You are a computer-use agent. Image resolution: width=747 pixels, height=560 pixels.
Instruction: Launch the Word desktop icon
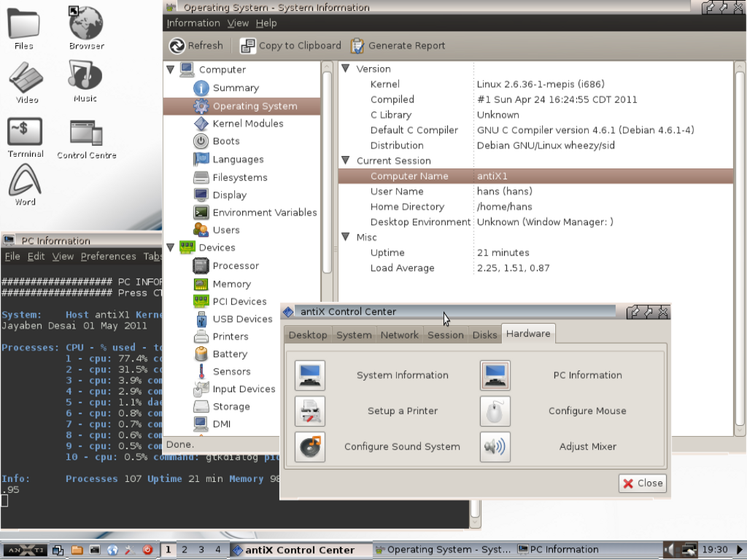pyautogui.click(x=26, y=184)
